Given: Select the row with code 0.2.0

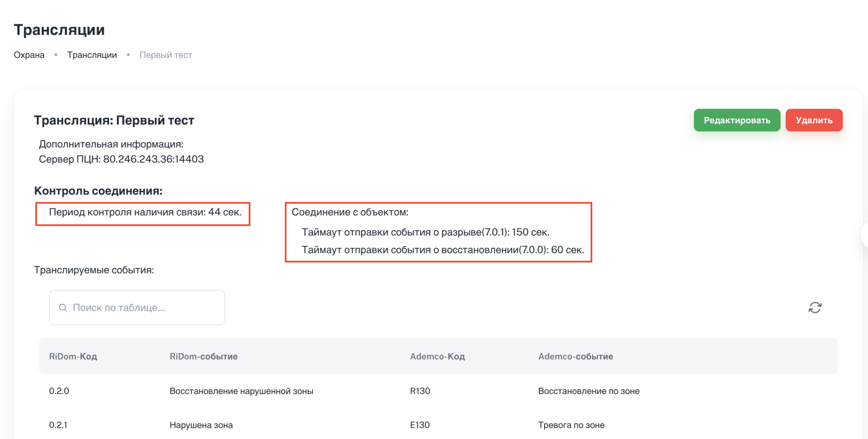Looking at the screenshot, I should 59,391.
